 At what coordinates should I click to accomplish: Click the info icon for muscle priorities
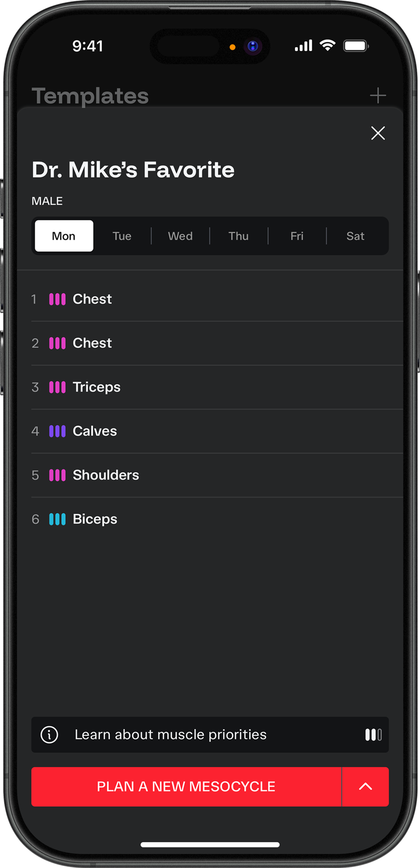coord(49,735)
